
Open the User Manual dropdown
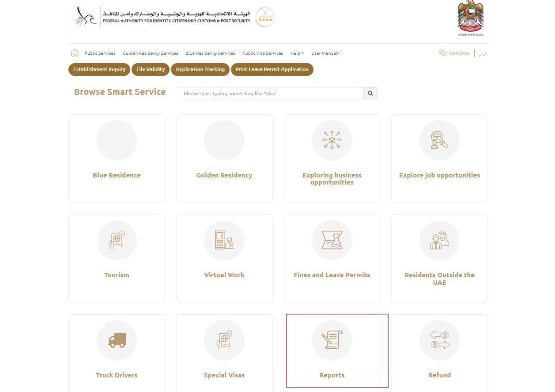(x=325, y=53)
